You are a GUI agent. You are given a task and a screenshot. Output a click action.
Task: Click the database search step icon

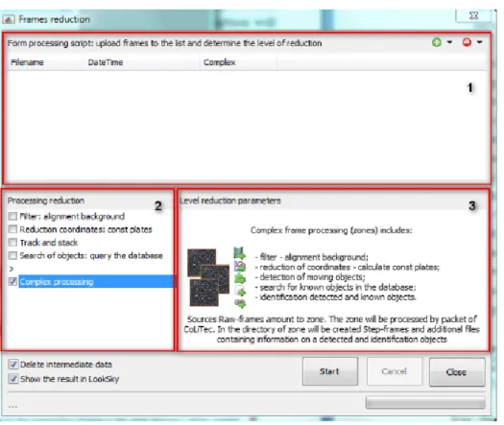[240, 291]
